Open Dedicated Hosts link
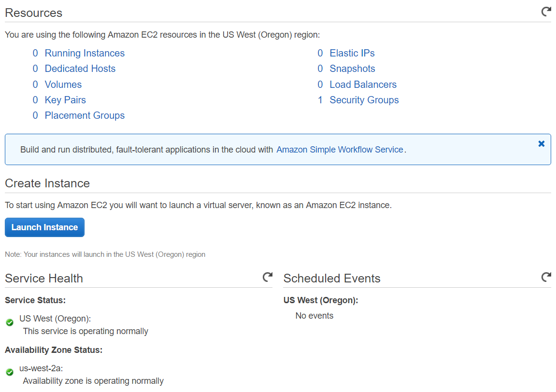The image size is (556, 392). 80,69
